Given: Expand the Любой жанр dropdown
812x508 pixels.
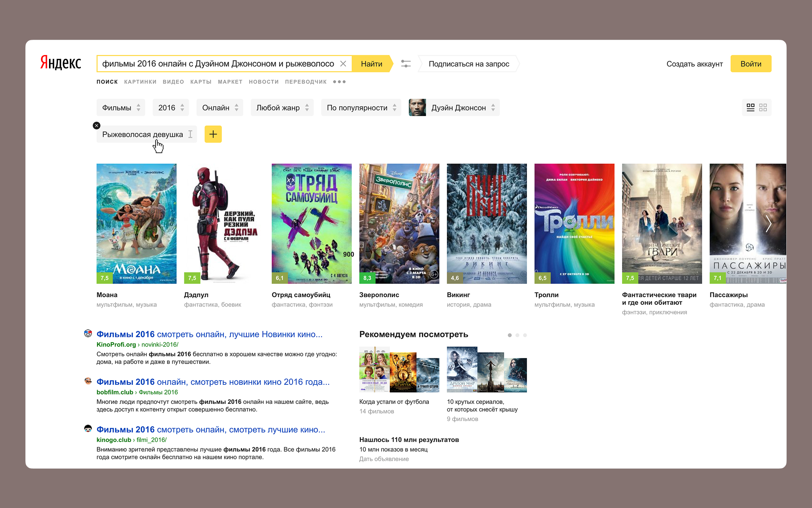Looking at the screenshot, I should [x=282, y=108].
